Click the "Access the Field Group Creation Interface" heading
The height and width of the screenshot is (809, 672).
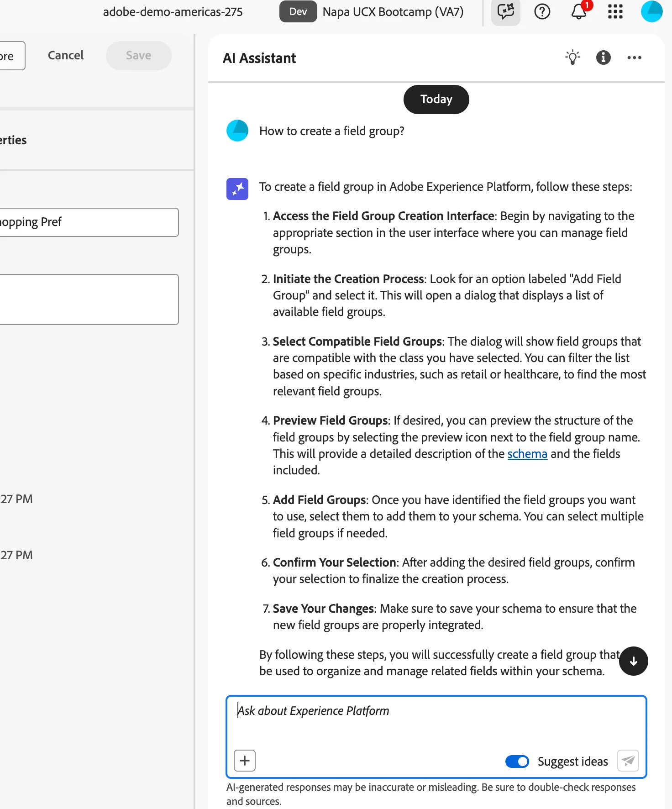click(x=384, y=216)
